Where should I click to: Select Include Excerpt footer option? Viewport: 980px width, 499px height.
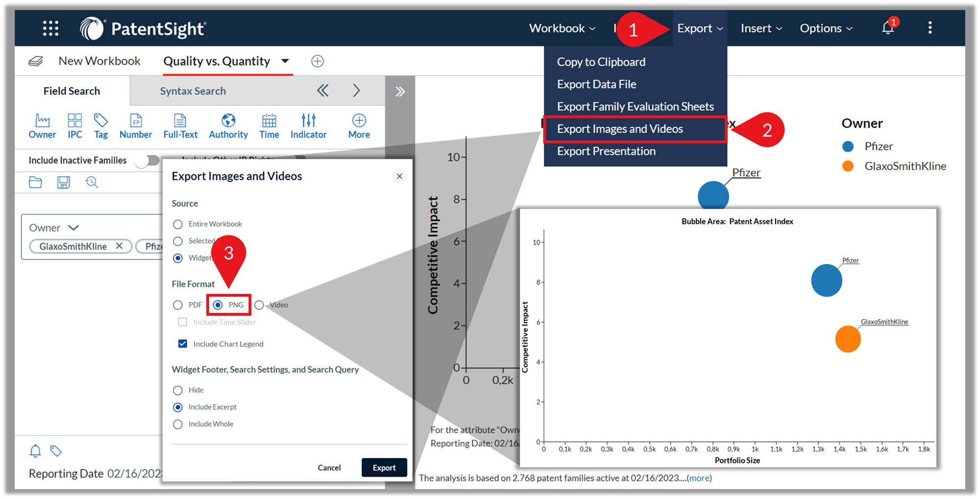pyautogui.click(x=178, y=407)
